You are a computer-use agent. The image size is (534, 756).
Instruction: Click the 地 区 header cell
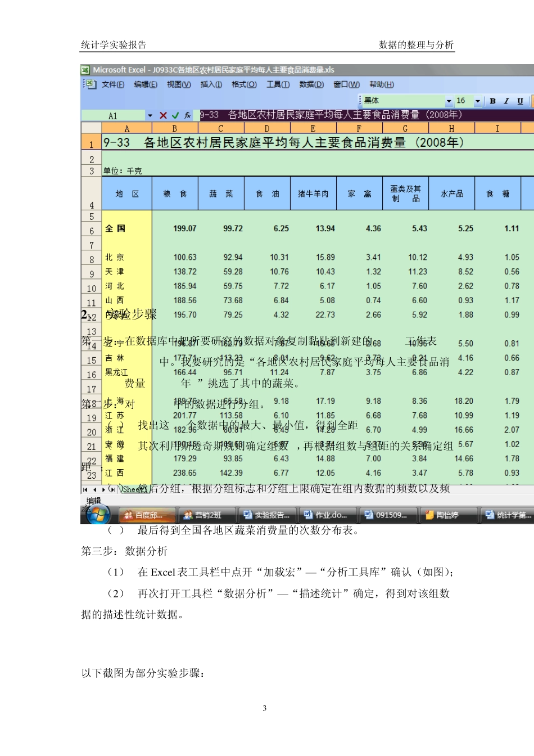pos(127,193)
